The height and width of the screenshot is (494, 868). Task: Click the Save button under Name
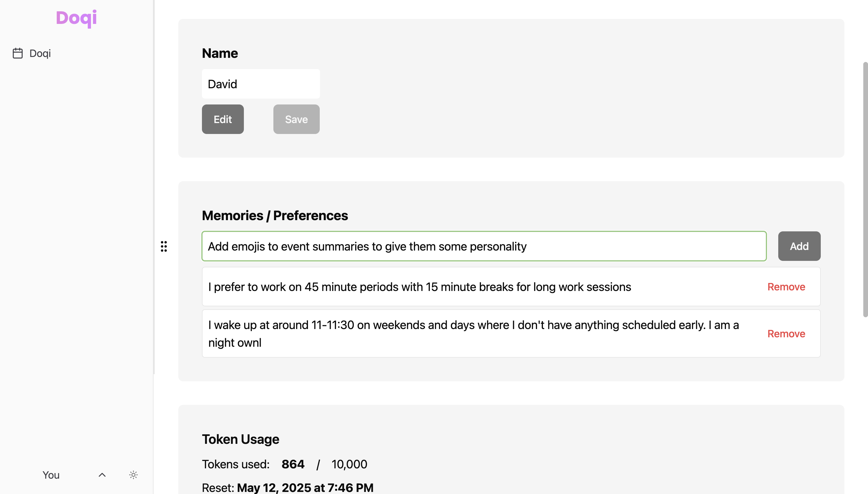296,119
